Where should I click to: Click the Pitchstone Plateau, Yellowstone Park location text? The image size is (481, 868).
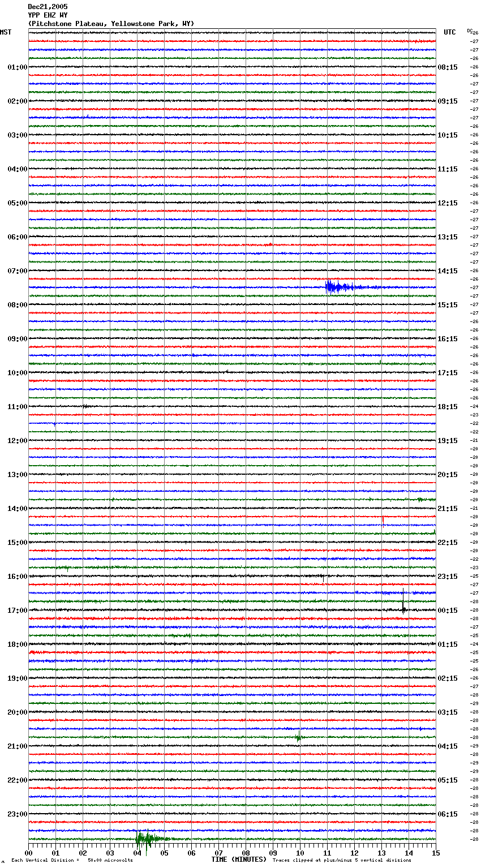coord(111,24)
